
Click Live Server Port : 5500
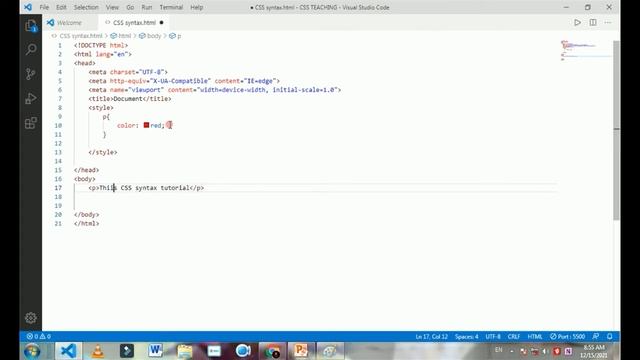(567, 336)
